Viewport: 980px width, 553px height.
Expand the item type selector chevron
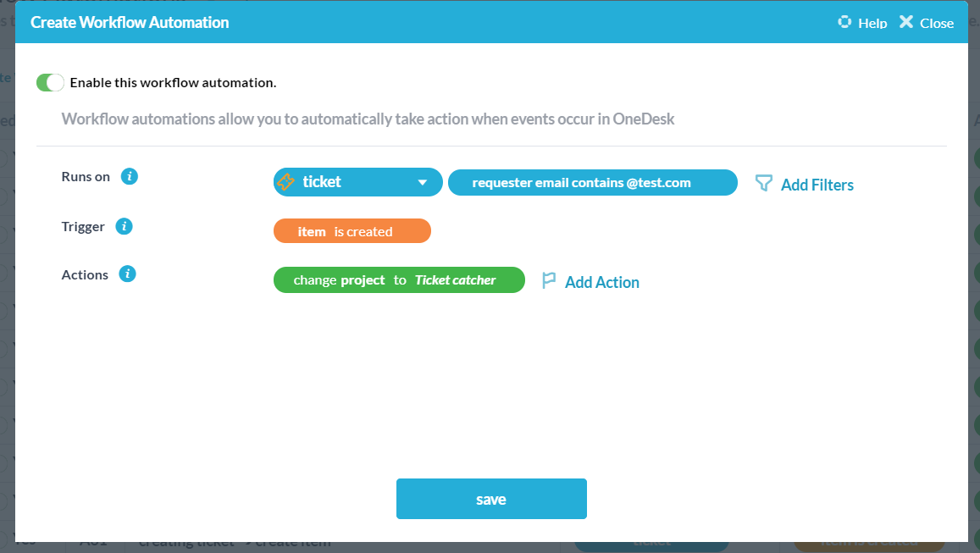click(424, 181)
